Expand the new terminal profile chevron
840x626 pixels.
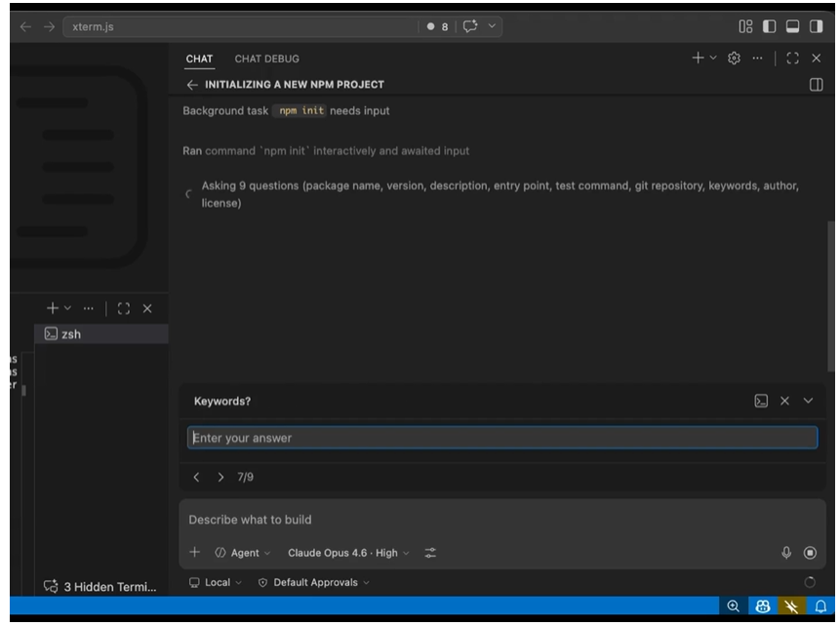tap(67, 308)
